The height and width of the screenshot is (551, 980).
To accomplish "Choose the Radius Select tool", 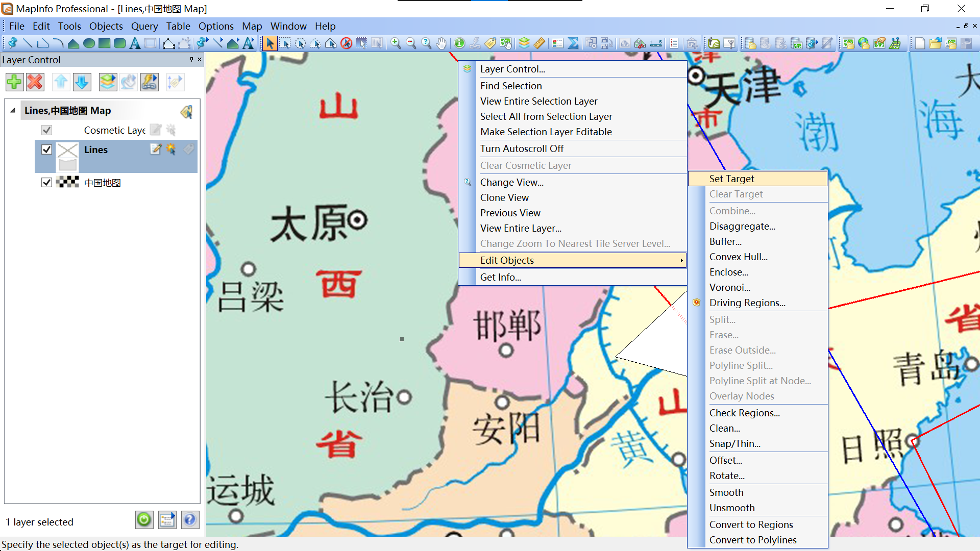I will click(x=300, y=43).
